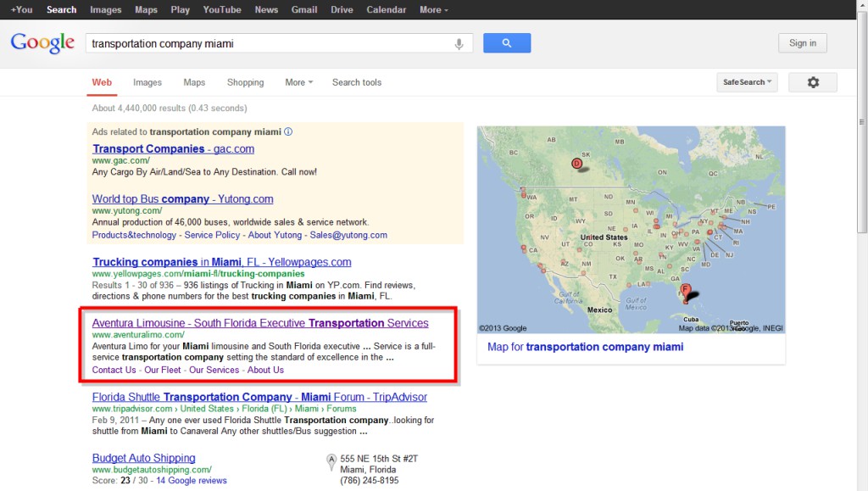The image size is (868, 491).
Task: Click the Products&technology sitelink
Action: pyautogui.click(x=134, y=235)
